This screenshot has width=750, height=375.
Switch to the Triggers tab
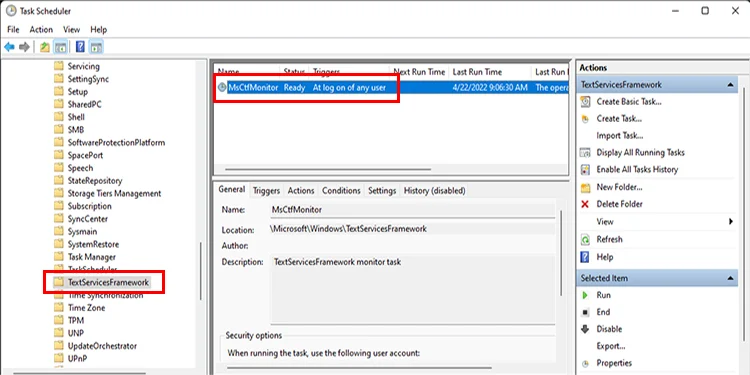(266, 190)
